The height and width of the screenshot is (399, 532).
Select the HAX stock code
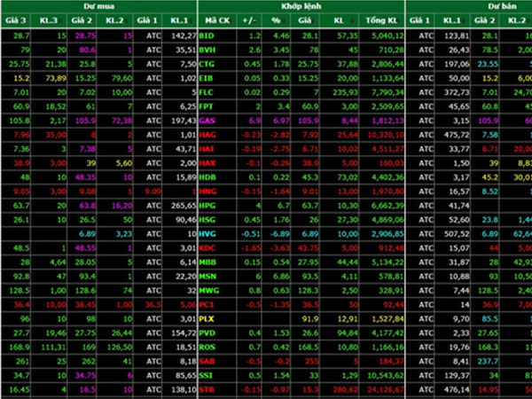[207, 163]
